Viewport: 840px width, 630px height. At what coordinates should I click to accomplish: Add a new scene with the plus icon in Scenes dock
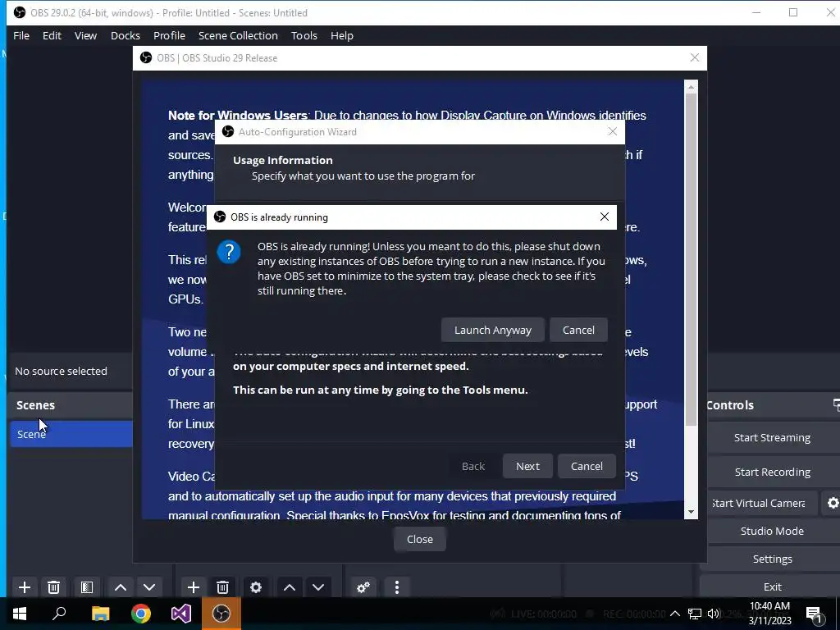click(x=25, y=587)
